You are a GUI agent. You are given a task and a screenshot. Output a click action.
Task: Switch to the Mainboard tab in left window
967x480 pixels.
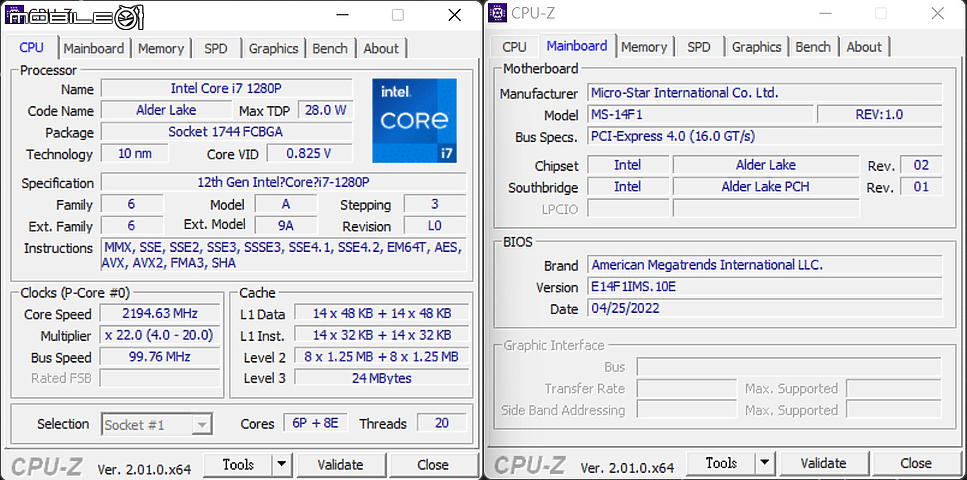click(x=94, y=48)
